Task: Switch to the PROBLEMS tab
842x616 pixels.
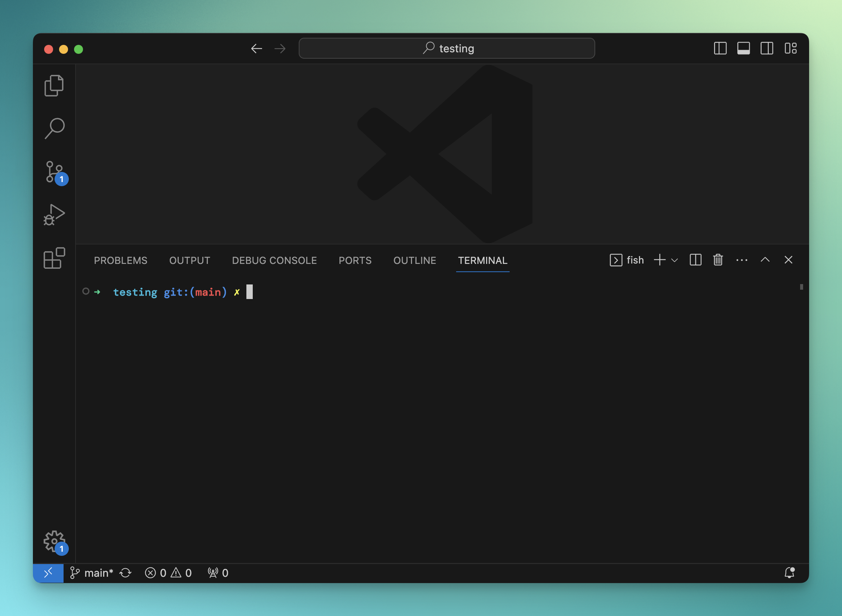Action: [120, 260]
